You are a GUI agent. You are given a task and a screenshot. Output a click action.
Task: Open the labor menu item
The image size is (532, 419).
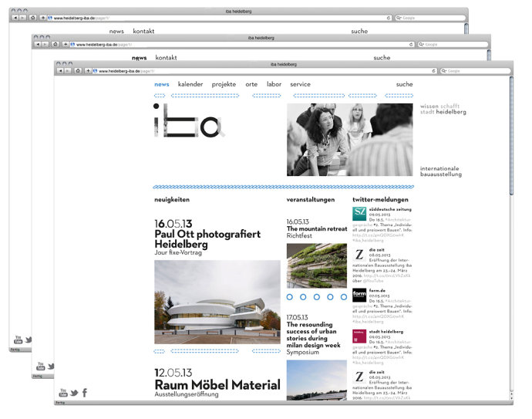click(274, 84)
